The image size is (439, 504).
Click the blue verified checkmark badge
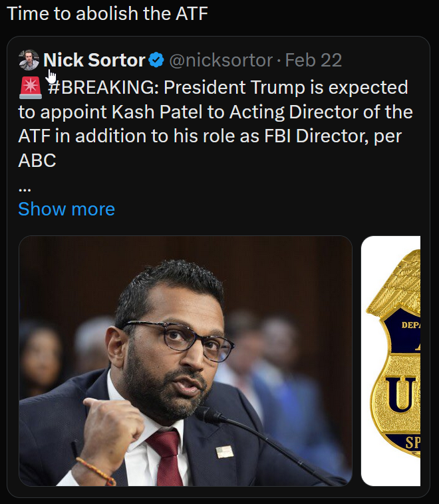click(x=156, y=61)
